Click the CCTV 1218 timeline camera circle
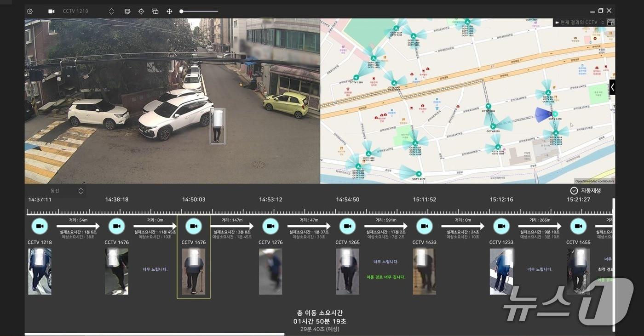 pyautogui.click(x=40, y=226)
